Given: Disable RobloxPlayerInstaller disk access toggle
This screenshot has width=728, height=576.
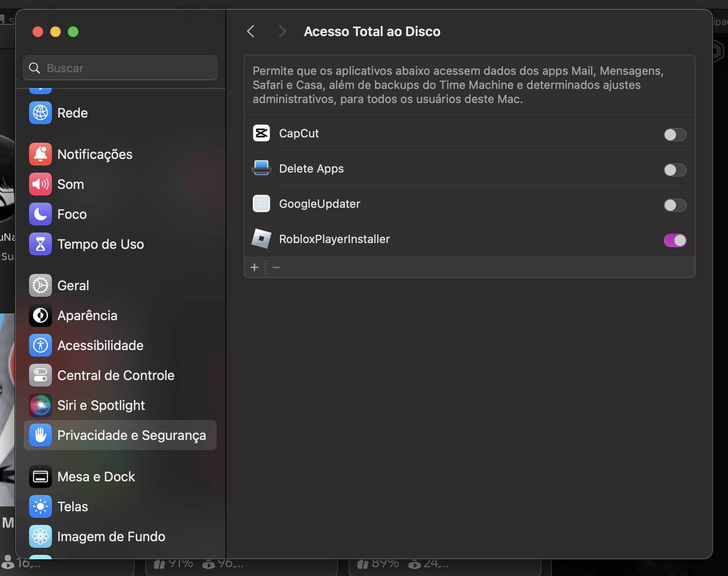Looking at the screenshot, I should tap(675, 240).
